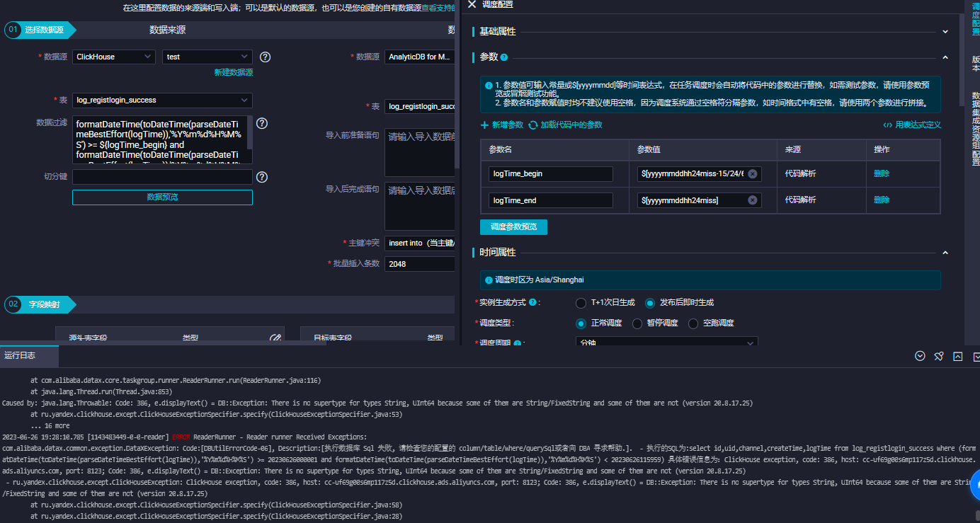The width and height of the screenshot is (980, 523).
Task: Expand the 基础属性 section
Action: pos(945,32)
